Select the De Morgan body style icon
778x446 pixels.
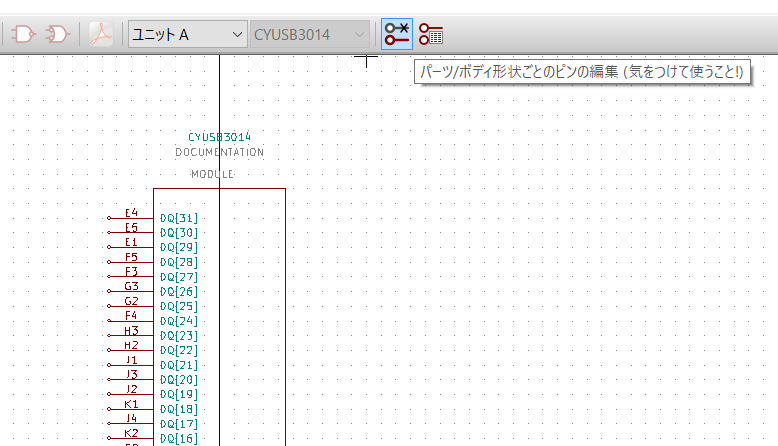pyautogui.click(x=57, y=34)
